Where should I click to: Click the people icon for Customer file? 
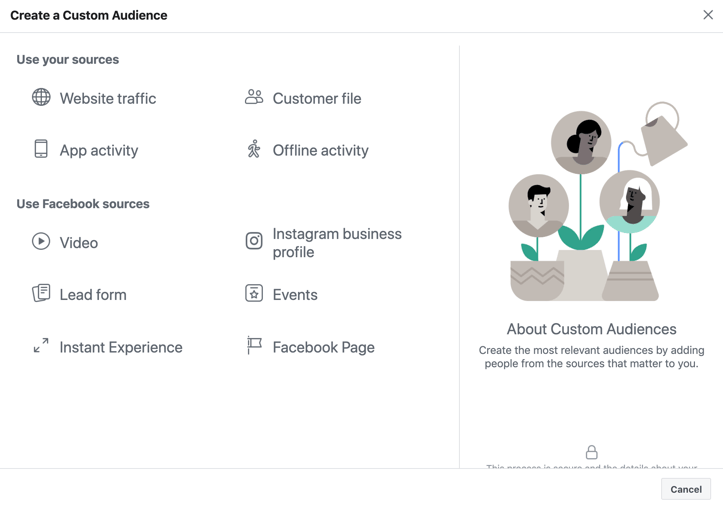pos(254,97)
